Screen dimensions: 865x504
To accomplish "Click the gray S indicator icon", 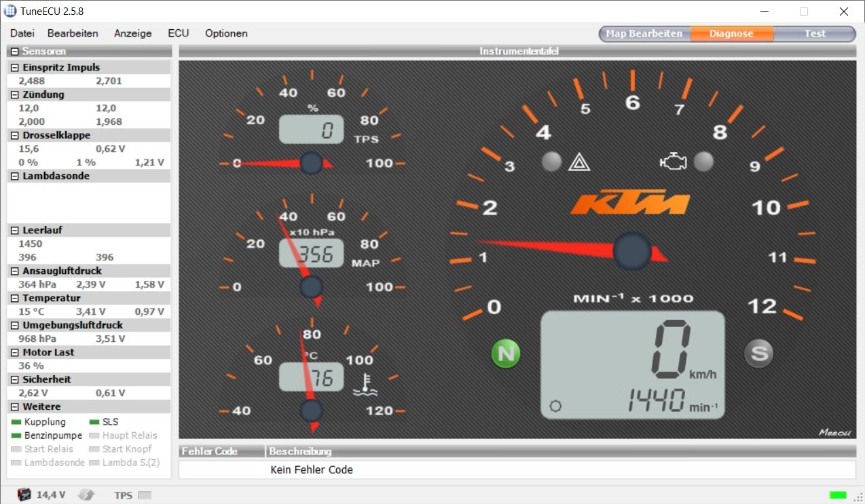I will pos(758,353).
